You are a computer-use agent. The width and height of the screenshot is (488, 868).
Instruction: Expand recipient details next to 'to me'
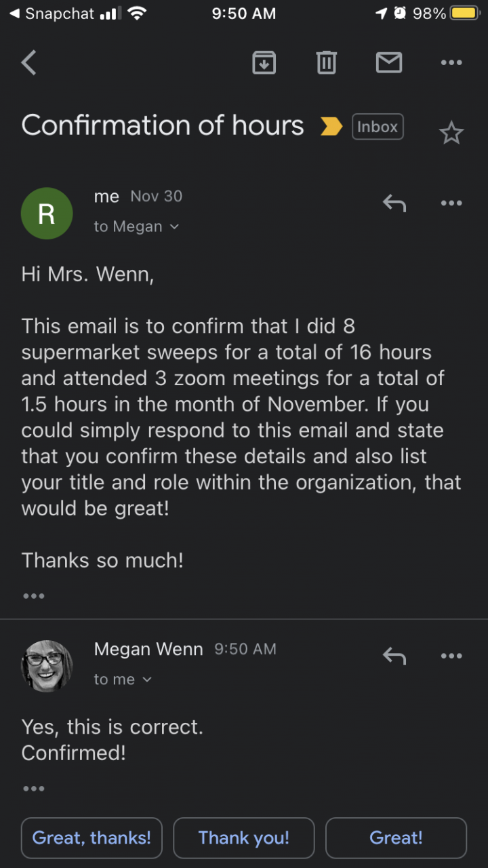pyautogui.click(x=147, y=679)
